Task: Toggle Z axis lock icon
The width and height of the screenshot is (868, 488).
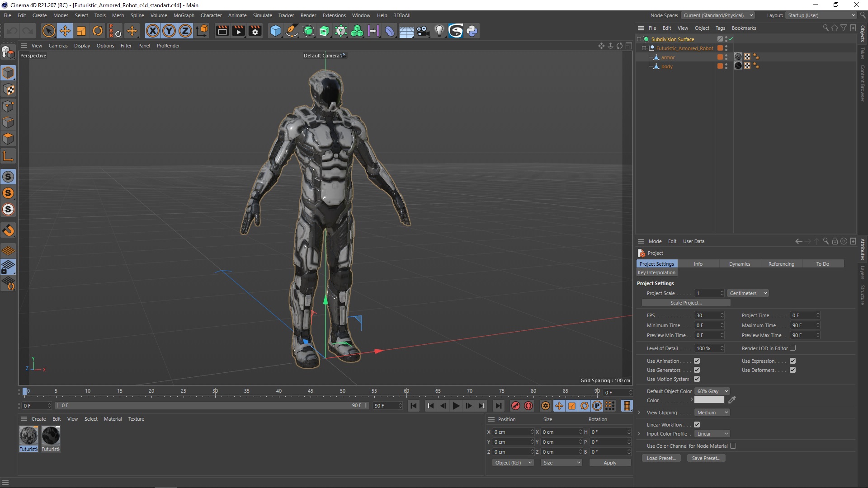Action: pyautogui.click(x=185, y=31)
